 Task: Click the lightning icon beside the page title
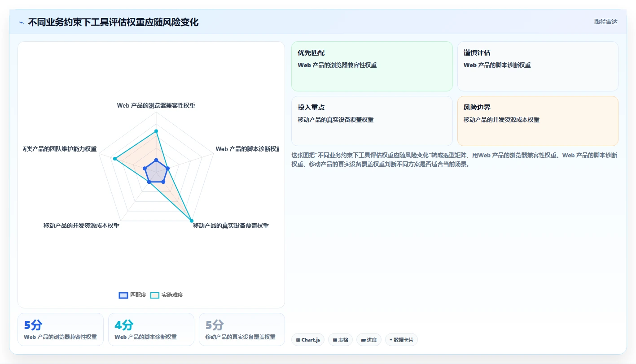(x=21, y=22)
